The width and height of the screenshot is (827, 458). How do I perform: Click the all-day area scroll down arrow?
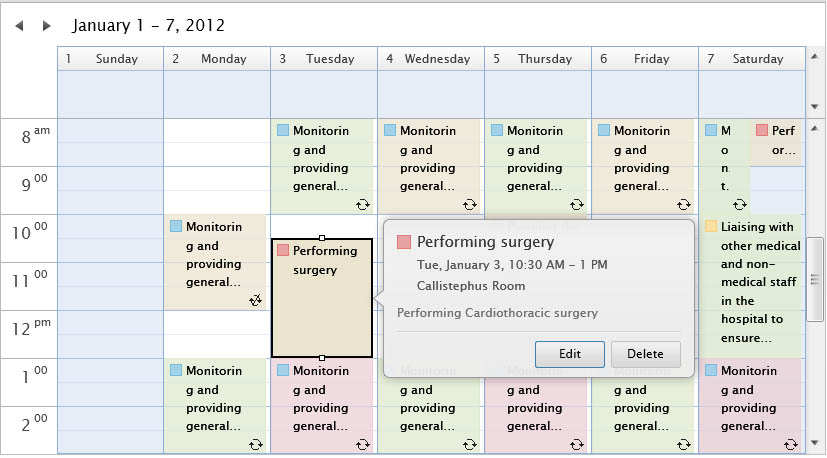815,107
